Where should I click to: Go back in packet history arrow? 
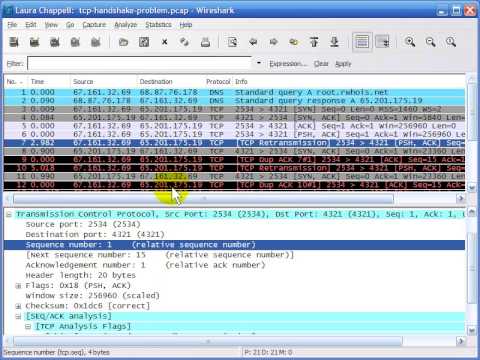pyautogui.click(x=253, y=42)
